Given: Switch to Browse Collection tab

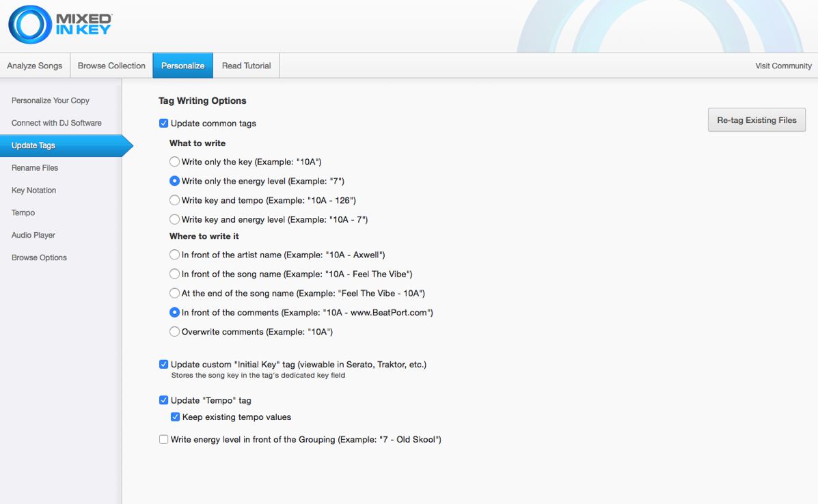Looking at the screenshot, I should click(x=111, y=66).
